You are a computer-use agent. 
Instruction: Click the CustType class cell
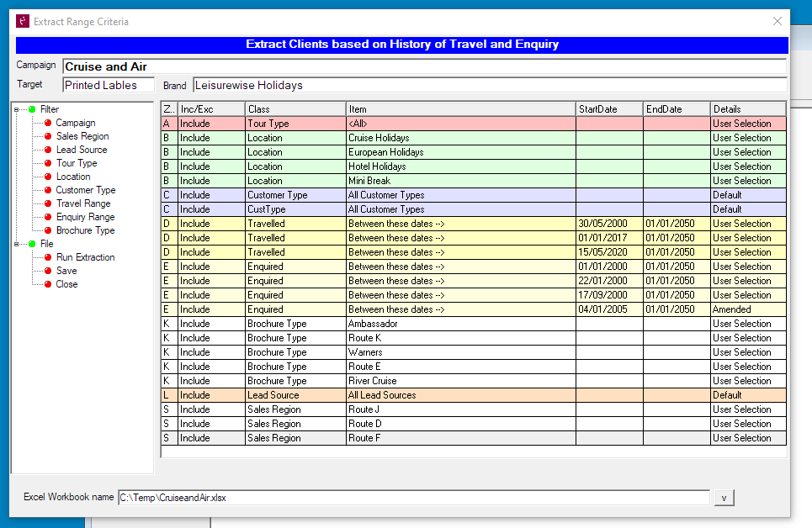click(295, 209)
